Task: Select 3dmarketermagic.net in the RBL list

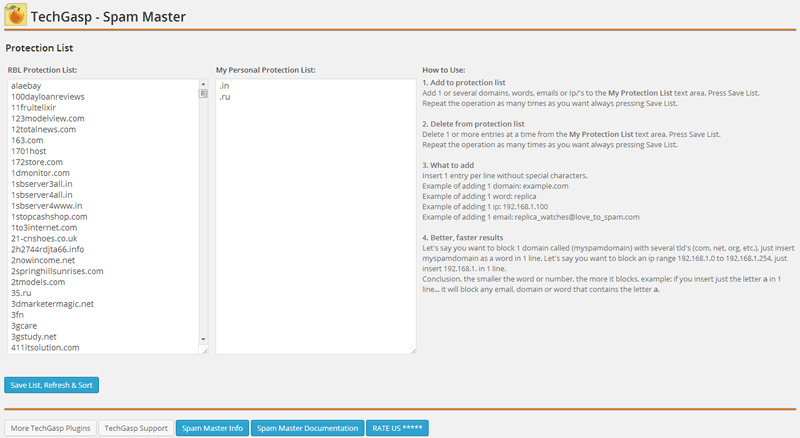Action: 52,303
